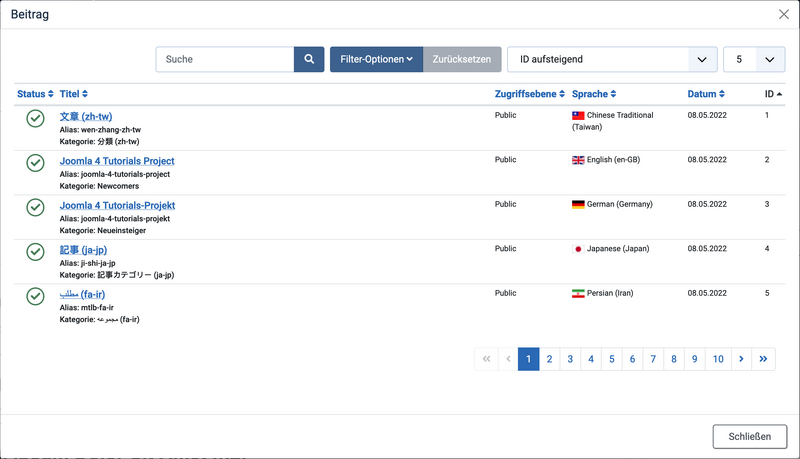The image size is (800, 459).
Task: Go to pagination page 7
Action: click(653, 359)
